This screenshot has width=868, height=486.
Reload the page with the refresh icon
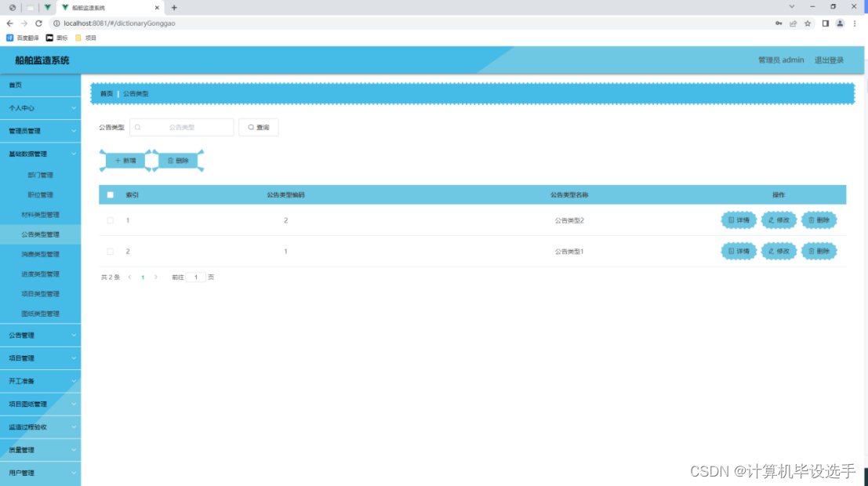tap(38, 24)
